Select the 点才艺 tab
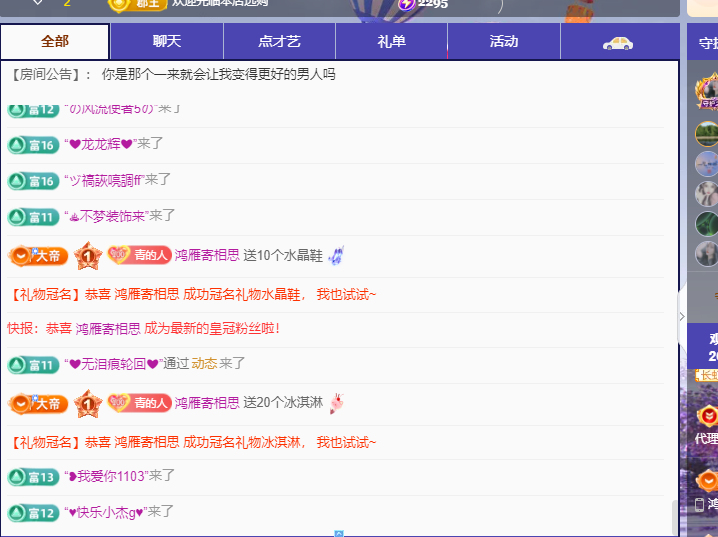 [279, 42]
